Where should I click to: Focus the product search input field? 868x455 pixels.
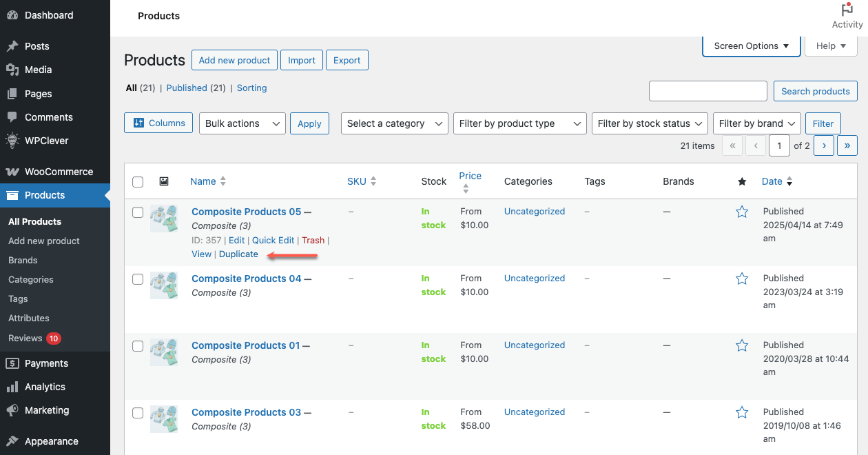click(x=708, y=91)
